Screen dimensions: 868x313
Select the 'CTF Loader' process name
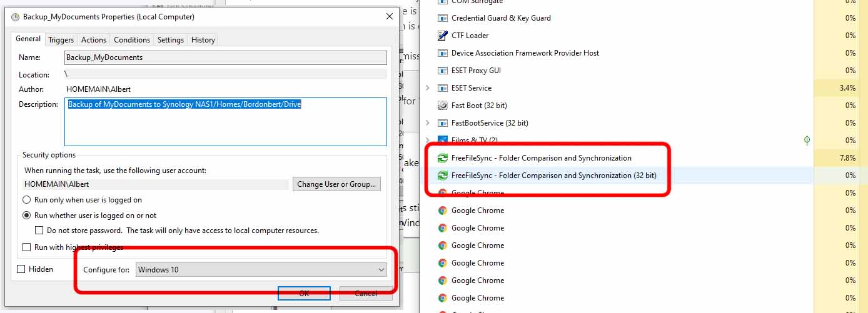pyautogui.click(x=470, y=36)
